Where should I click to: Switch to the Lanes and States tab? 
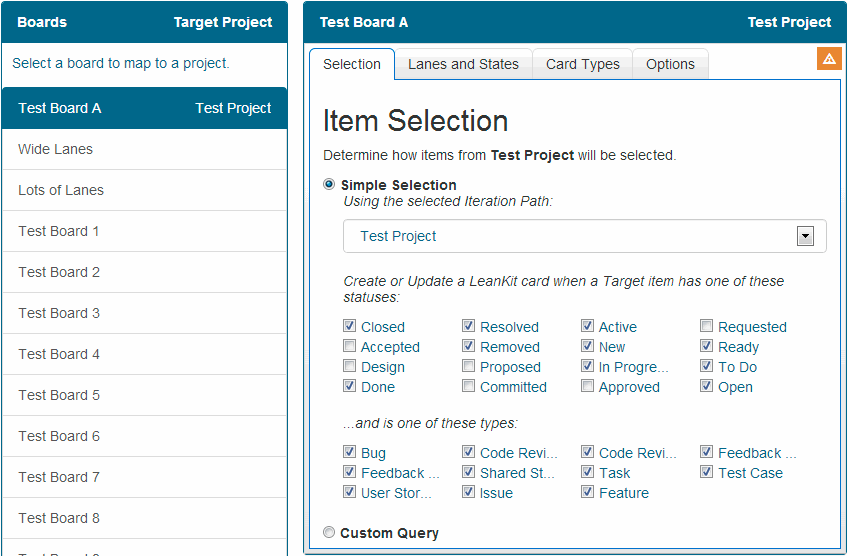463,64
